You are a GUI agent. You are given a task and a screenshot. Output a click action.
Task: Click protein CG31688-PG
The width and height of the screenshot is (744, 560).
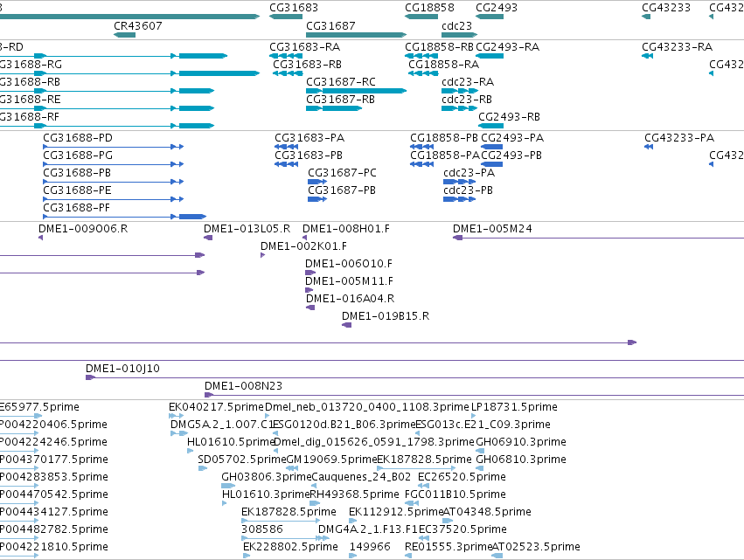78,156
